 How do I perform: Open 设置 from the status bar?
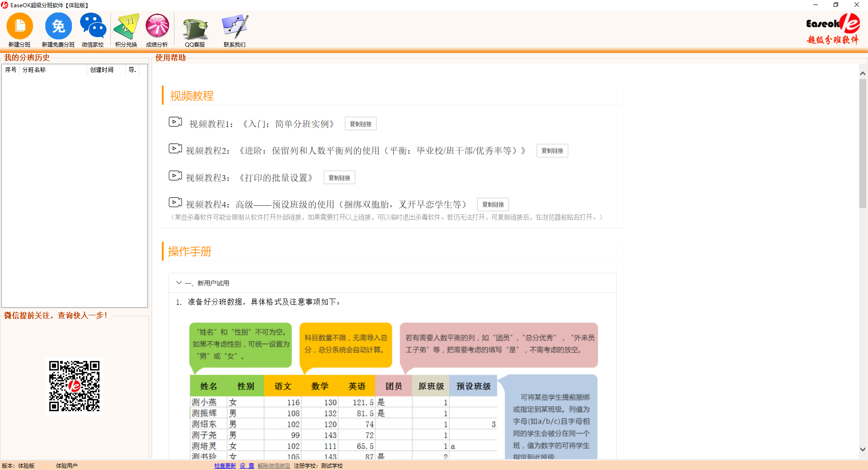click(247, 465)
